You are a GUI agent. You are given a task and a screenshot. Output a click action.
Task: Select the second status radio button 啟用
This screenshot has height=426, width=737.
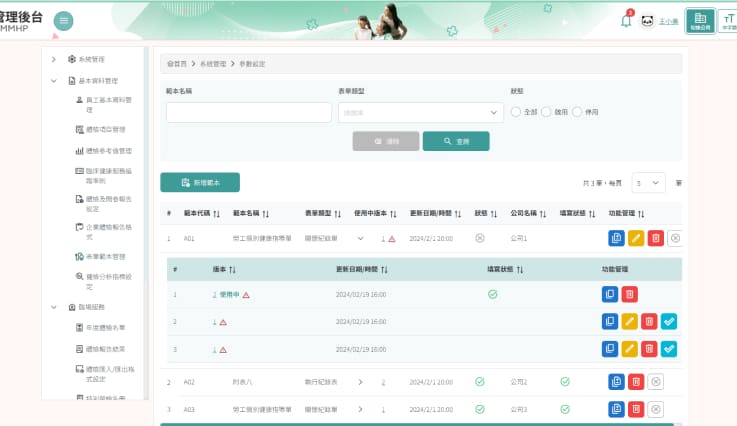pos(546,112)
